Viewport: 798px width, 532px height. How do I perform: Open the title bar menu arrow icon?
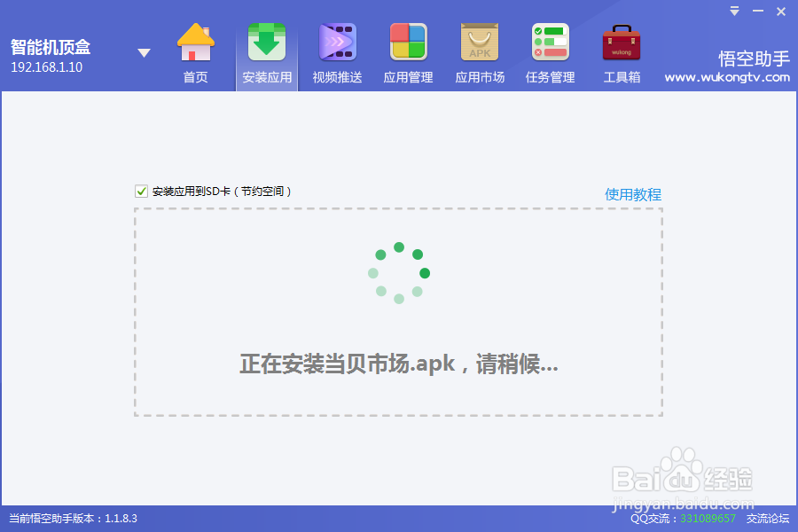734,12
